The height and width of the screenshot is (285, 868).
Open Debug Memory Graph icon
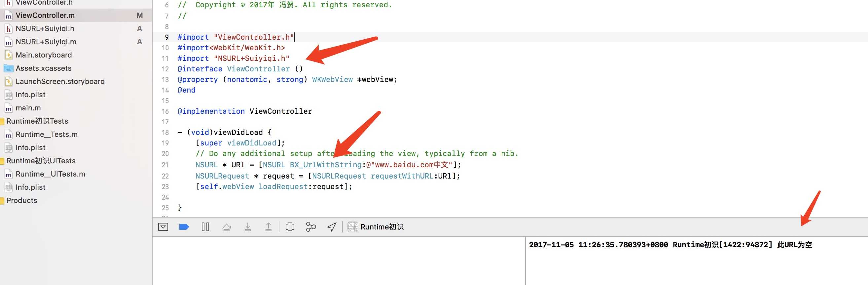pos(311,227)
